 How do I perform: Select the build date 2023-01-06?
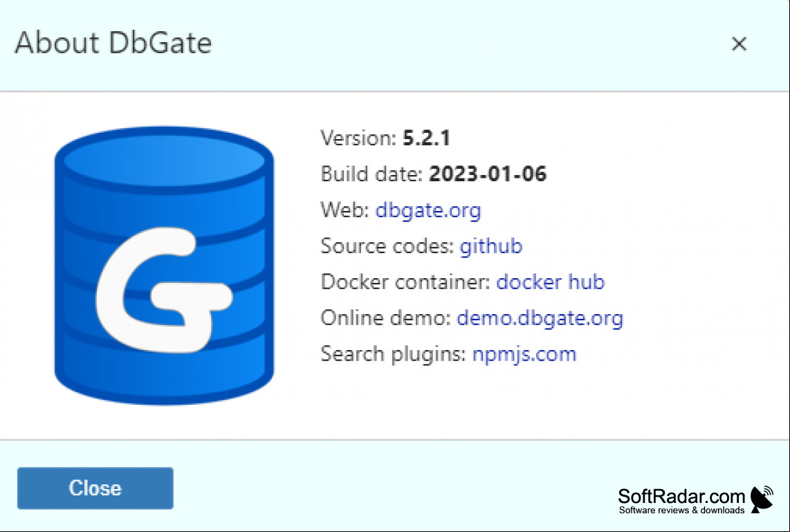click(x=488, y=174)
